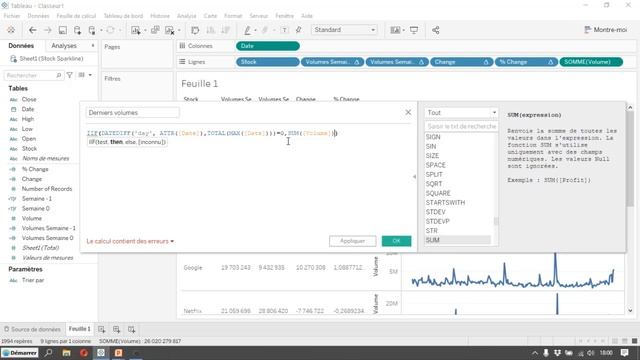The image size is (640, 360).
Task: Select the Feuille 1 sheet tab
Action: pyautogui.click(x=80, y=329)
